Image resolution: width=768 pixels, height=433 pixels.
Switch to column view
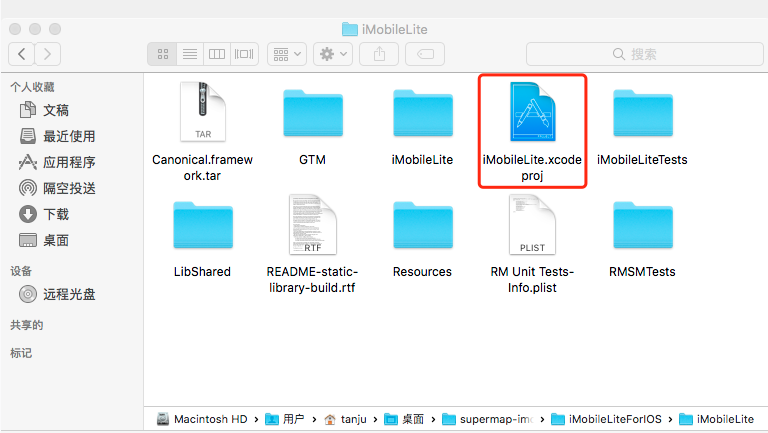coord(217,54)
